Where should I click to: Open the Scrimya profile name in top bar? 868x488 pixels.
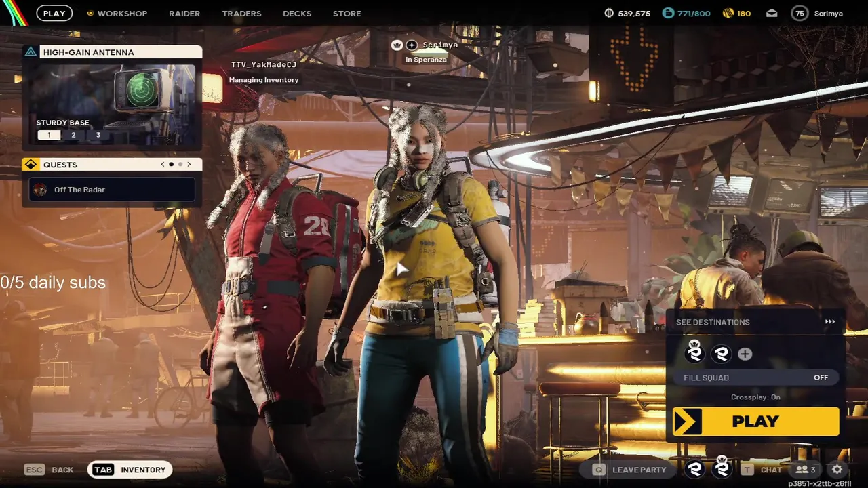828,14
